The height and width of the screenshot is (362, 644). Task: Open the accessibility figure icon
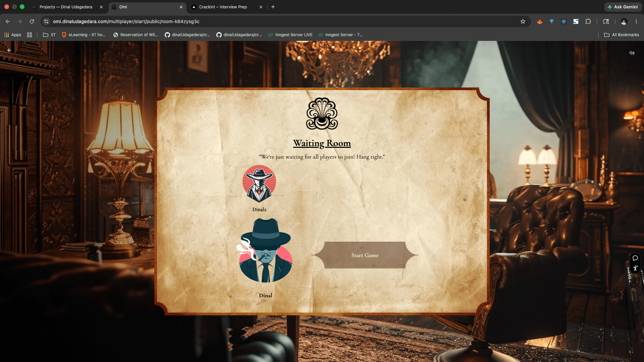(635, 268)
